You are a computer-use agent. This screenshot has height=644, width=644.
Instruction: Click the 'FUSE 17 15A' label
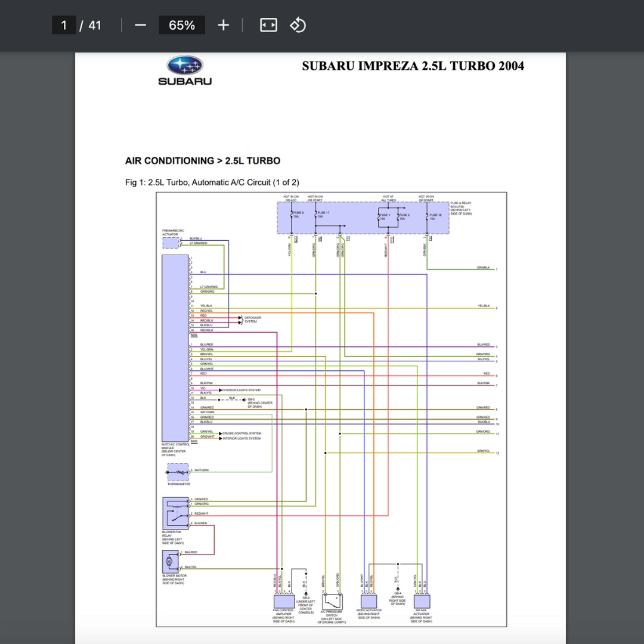[323, 215]
